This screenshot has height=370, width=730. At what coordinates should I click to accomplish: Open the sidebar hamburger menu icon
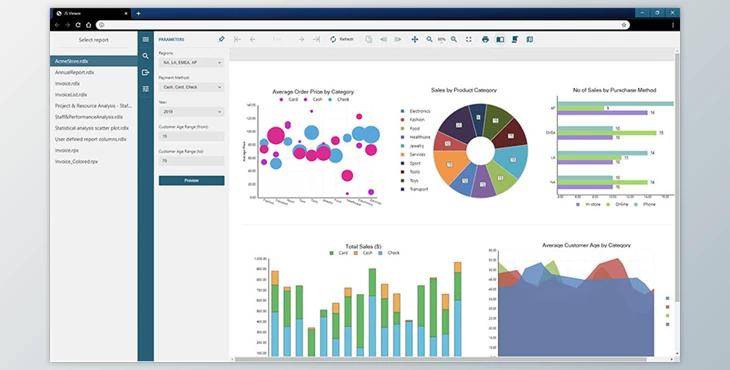pos(146,40)
